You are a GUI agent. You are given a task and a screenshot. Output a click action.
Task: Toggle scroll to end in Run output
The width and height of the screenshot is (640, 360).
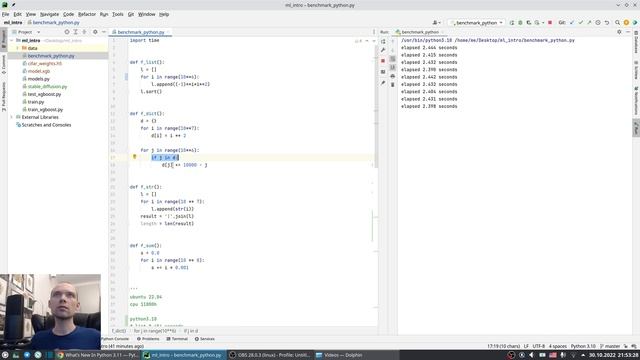[x=393, y=67]
